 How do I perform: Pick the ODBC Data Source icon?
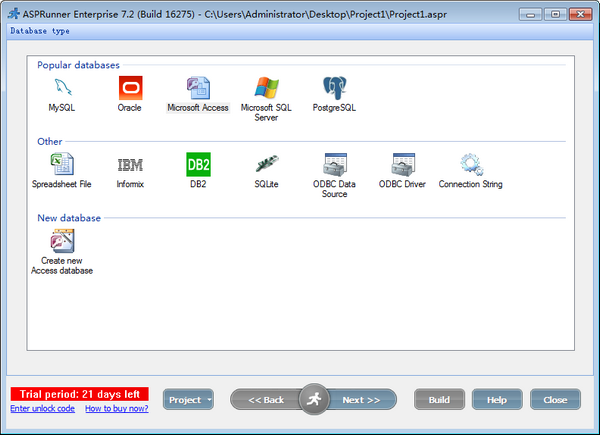pos(334,165)
